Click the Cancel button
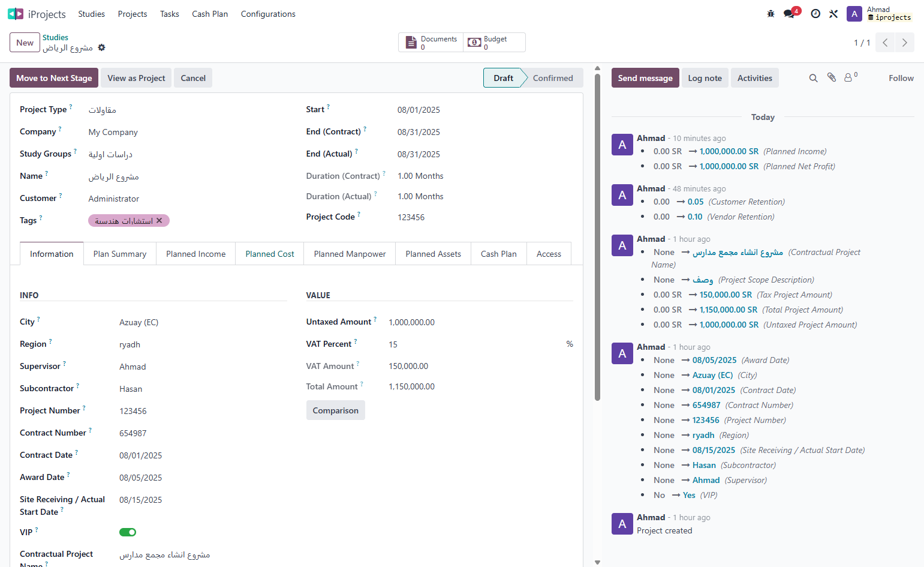 coord(193,78)
